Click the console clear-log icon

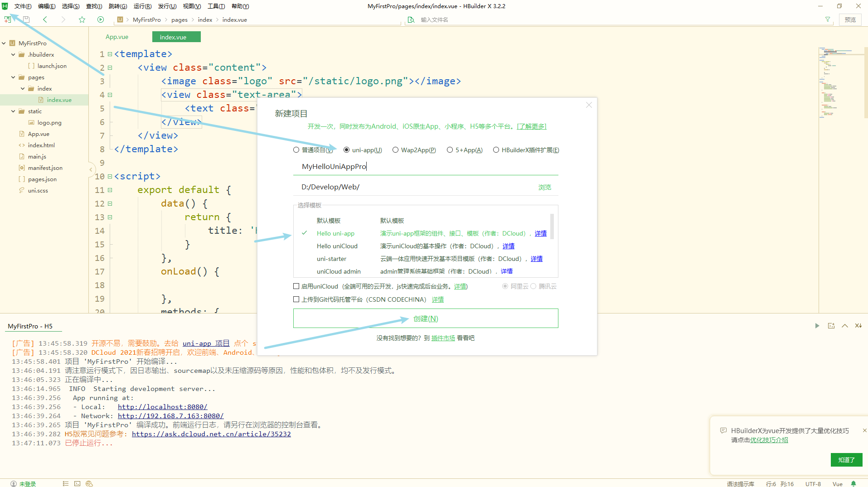(x=858, y=326)
